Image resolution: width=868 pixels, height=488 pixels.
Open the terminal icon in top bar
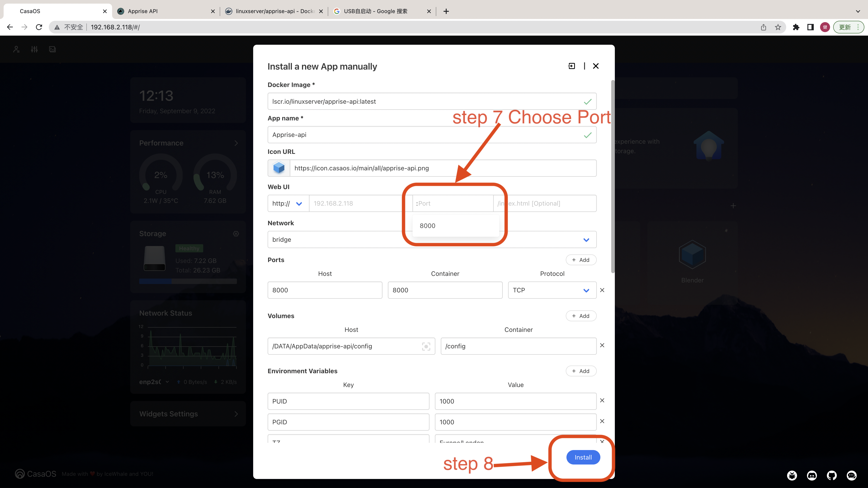[x=52, y=49]
